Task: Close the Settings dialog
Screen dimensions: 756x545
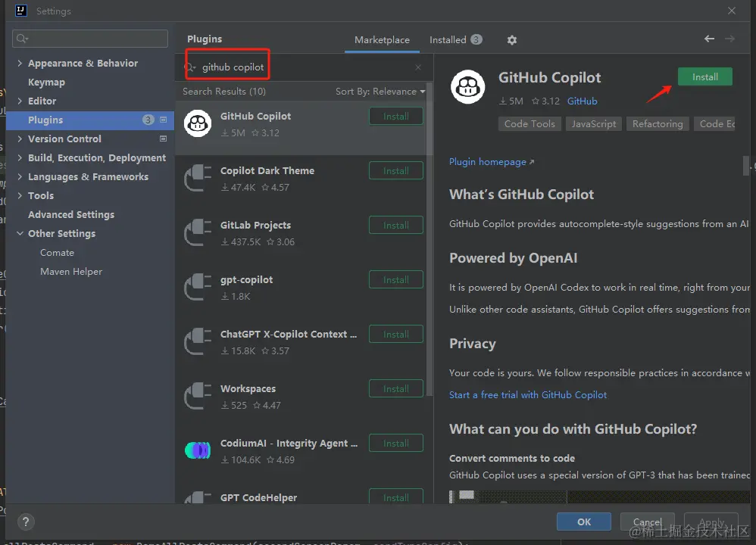Action: [732, 11]
